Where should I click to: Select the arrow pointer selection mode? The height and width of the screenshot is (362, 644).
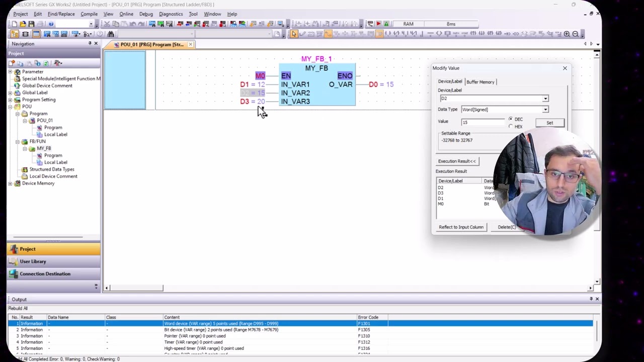pos(294,34)
